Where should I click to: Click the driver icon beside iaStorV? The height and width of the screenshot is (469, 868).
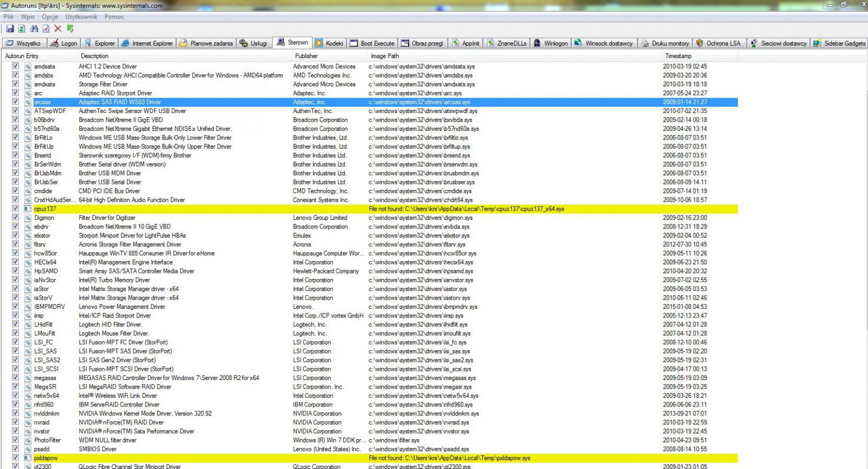coord(28,297)
